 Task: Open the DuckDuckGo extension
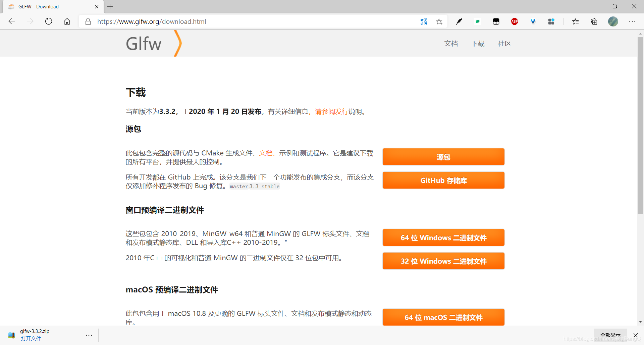(x=496, y=21)
